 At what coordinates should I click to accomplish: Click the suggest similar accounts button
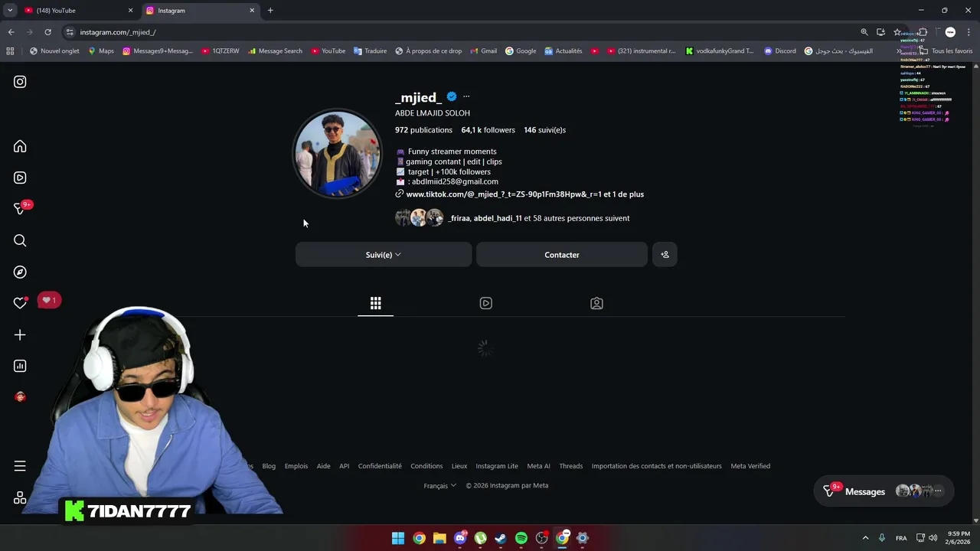pos(665,255)
